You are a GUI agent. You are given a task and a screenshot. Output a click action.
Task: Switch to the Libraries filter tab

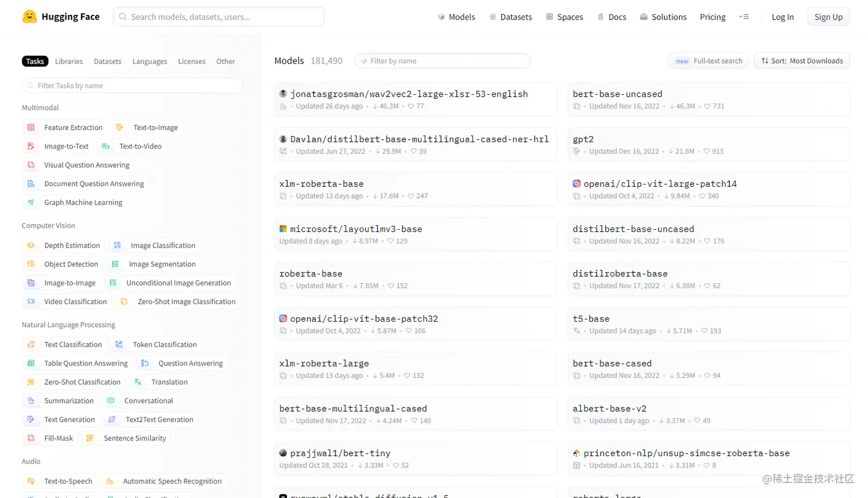[x=69, y=61]
